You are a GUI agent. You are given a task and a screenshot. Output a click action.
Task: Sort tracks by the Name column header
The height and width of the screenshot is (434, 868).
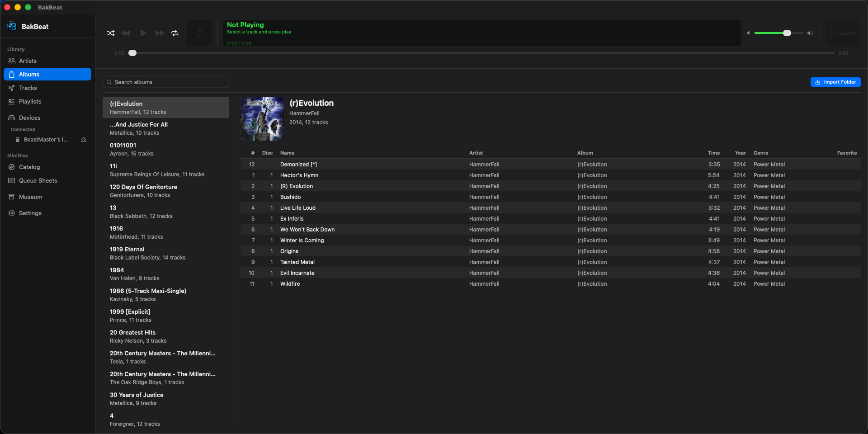287,153
